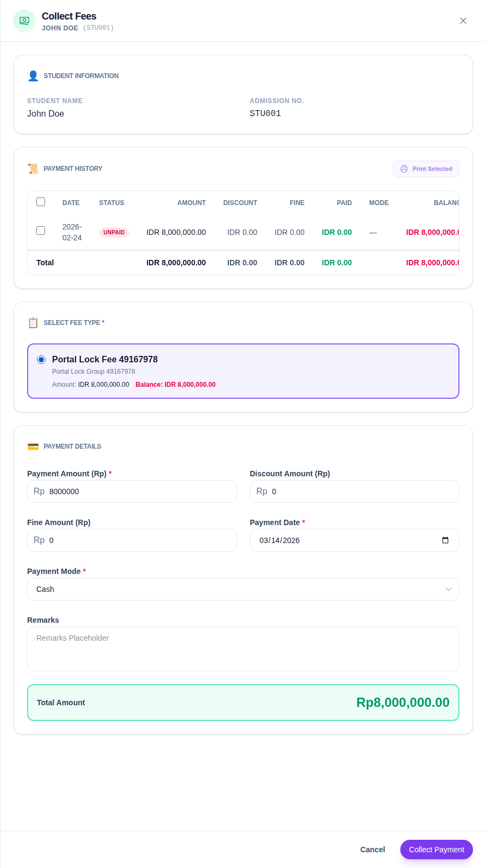Click the Total Amount Rp8,000,000.00 value
Image resolution: width=486 pixels, height=868 pixels.
(x=403, y=703)
